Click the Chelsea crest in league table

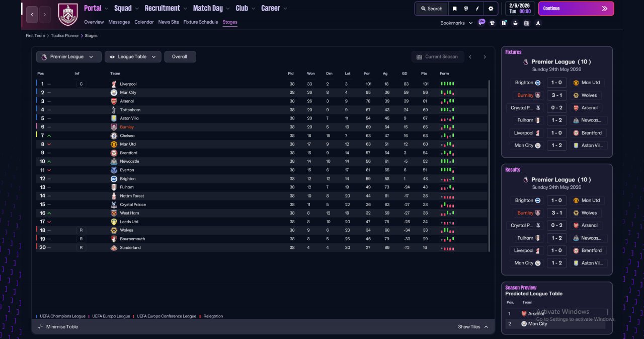[114, 135]
